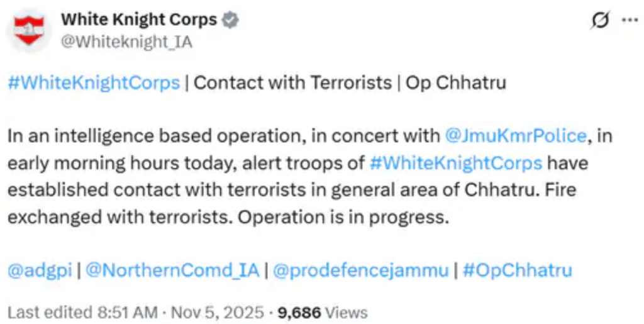Open the White Knight Corps display name

click(138, 20)
